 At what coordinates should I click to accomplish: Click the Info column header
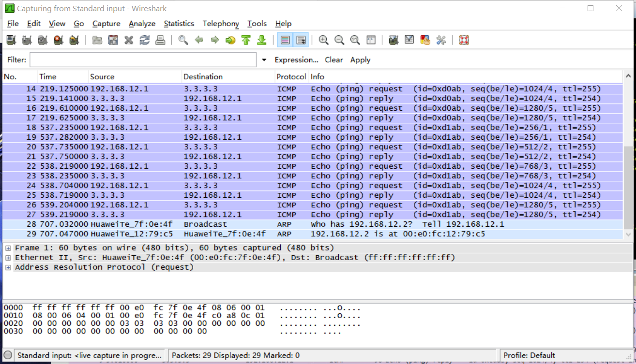coord(466,77)
